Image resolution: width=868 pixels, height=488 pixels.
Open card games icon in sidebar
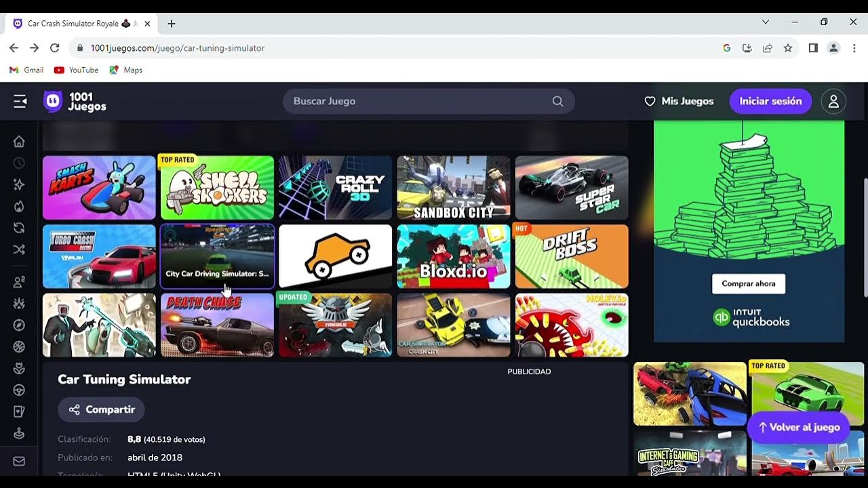coord(19,411)
